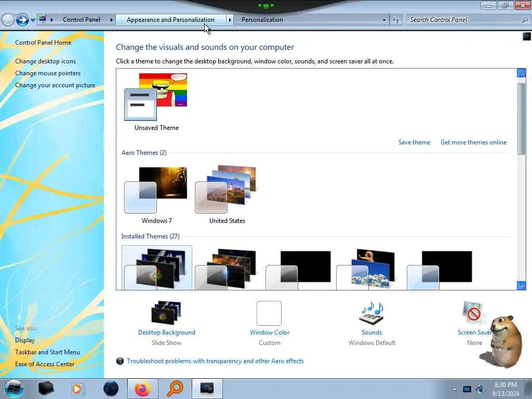Click the search magnifier icon
The height and width of the screenshot is (399, 532).
pos(525,20)
